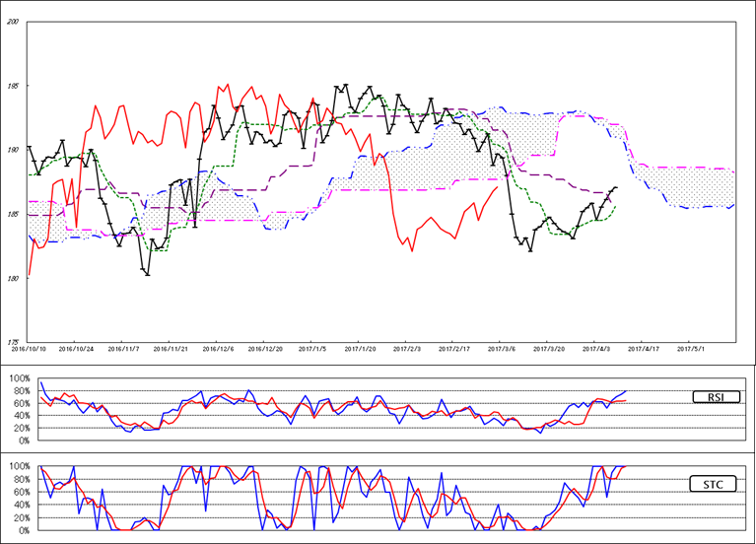Click the 195 price axis label

(x=13, y=87)
